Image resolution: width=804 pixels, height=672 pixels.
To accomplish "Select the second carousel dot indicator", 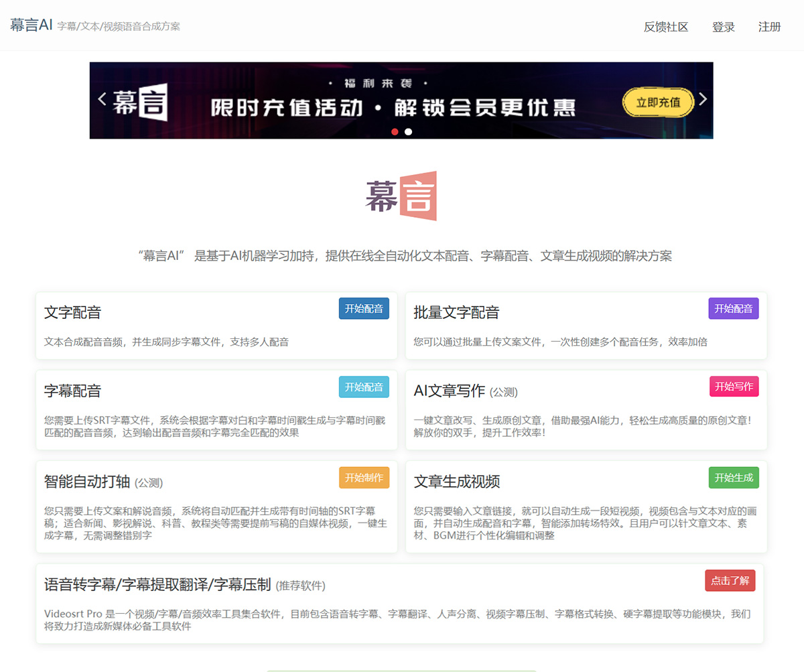I will [x=409, y=131].
